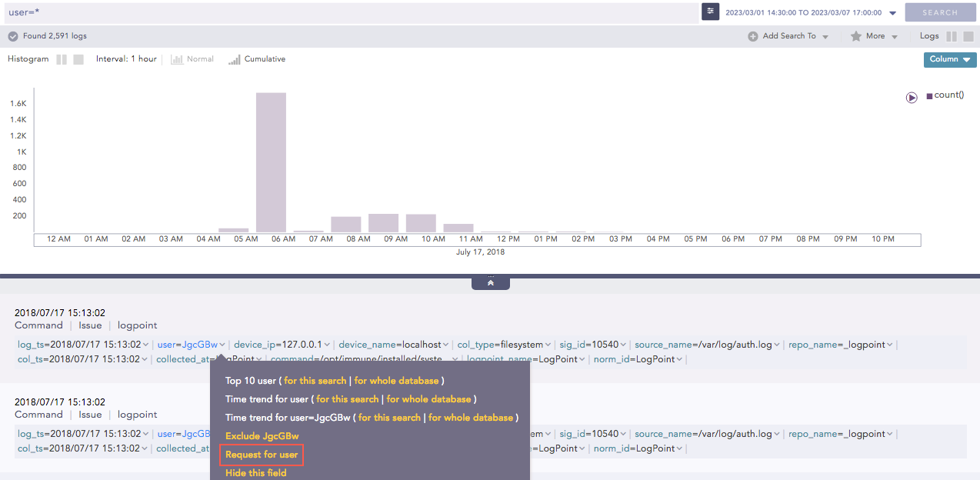Screen dimensions: 980x480
Task: Collapse the histogram with the arrow button
Action: (x=490, y=282)
